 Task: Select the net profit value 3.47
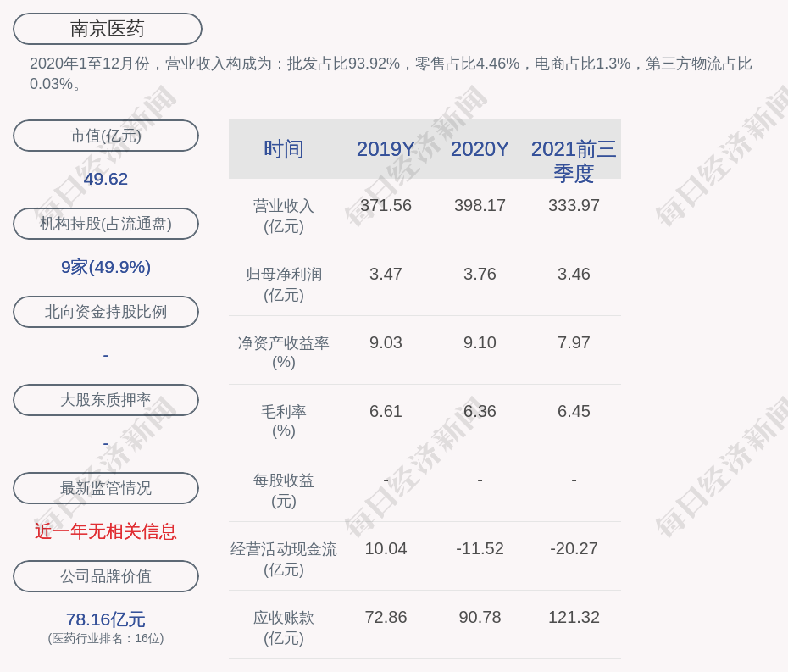[x=386, y=274]
